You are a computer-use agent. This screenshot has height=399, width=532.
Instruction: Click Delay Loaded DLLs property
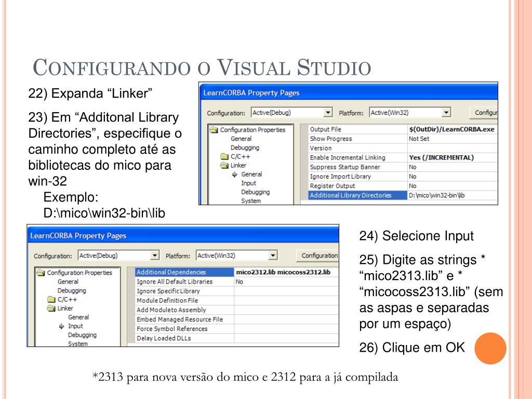coord(184,338)
